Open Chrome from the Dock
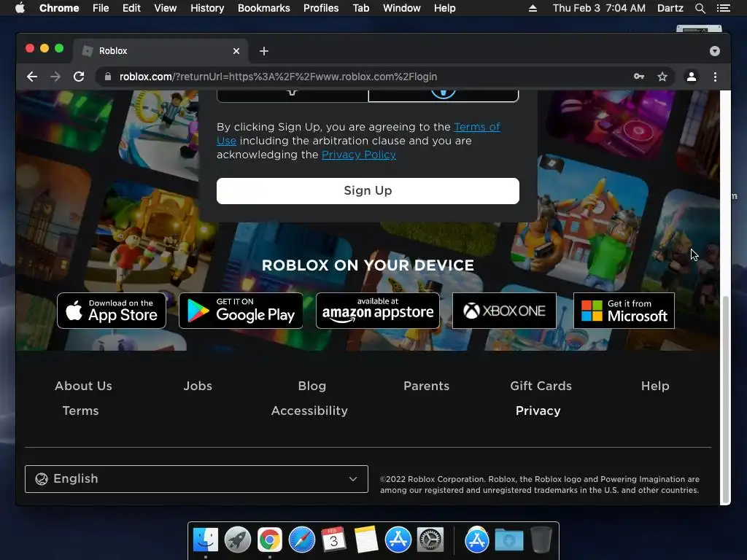The width and height of the screenshot is (747, 560). coord(270,540)
